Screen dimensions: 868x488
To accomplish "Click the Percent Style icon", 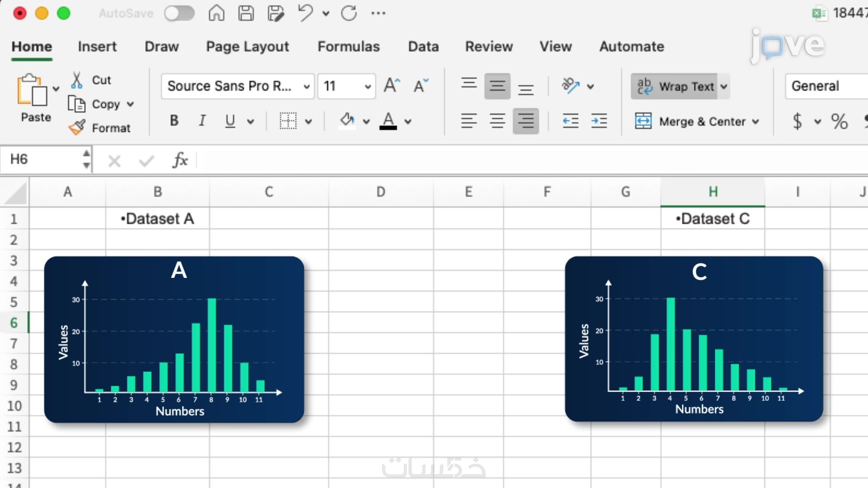I will [839, 121].
